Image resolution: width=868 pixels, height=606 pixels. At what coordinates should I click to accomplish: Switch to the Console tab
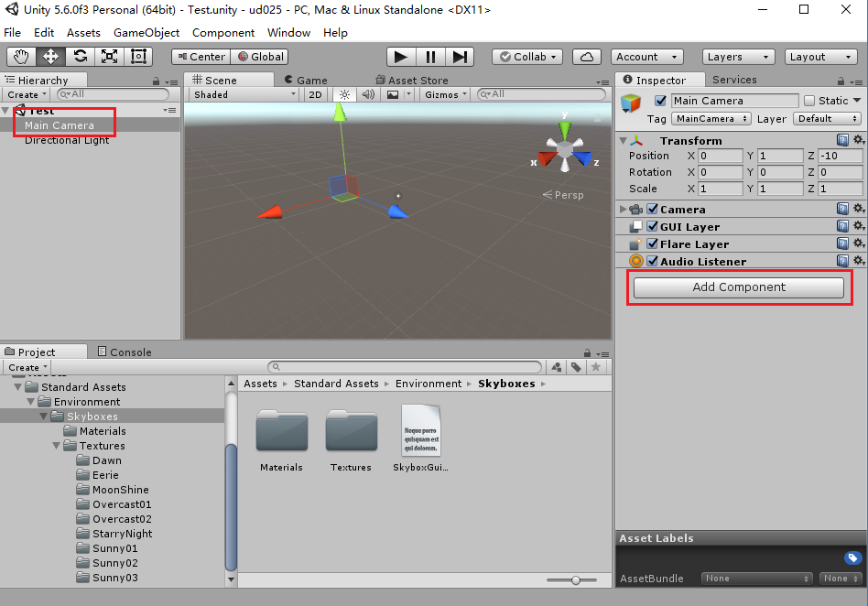coord(125,352)
